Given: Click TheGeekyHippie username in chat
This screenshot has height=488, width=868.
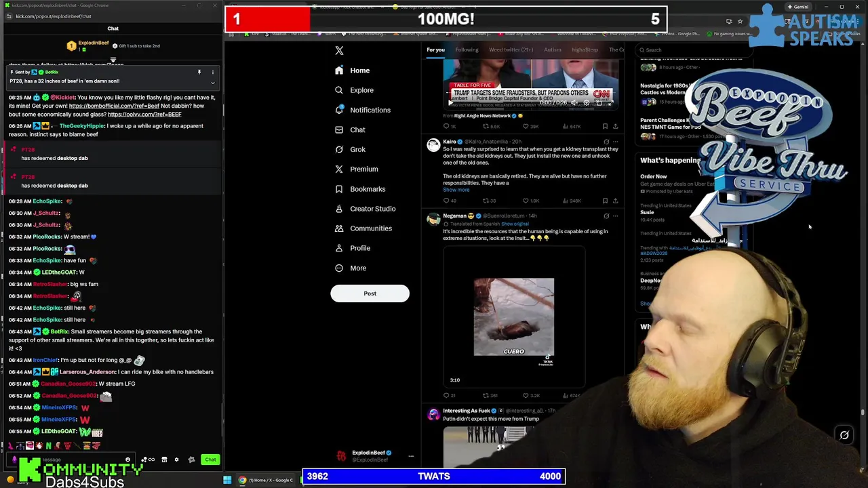Looking at the screenshot, I should point(82,126).
